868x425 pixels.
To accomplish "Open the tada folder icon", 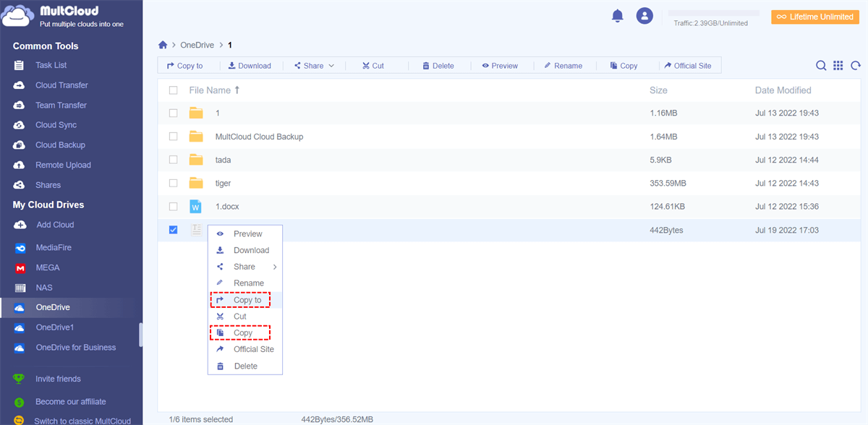I will coord(196,160).
